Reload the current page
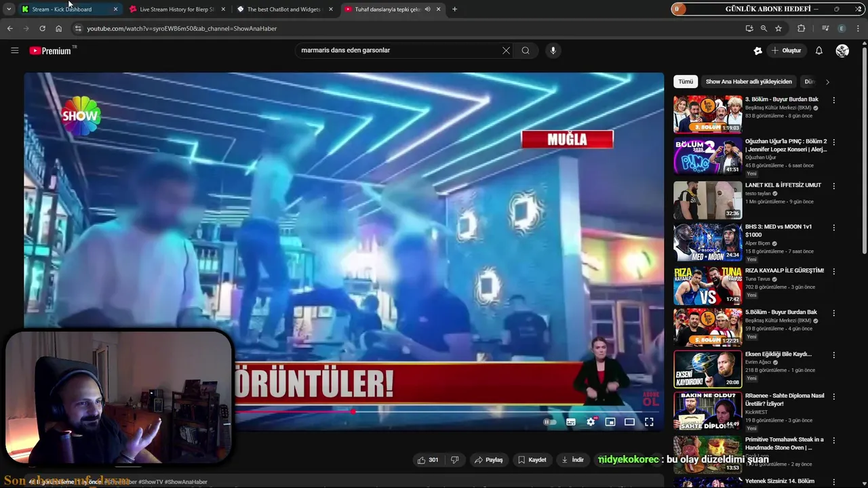The width and height of the screenshot is (868, 488). 42,28
